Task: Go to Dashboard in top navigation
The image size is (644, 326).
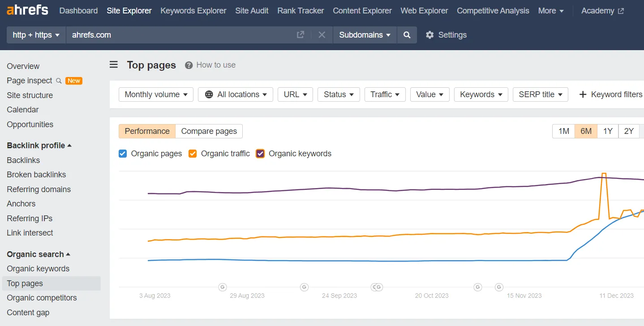Action: pyautogui.click(x=78, y=11)
